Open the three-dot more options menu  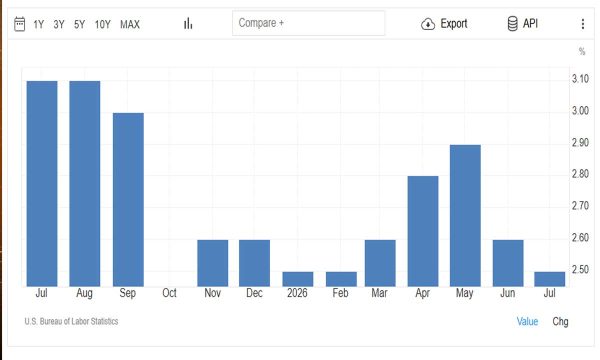[582, 24]
